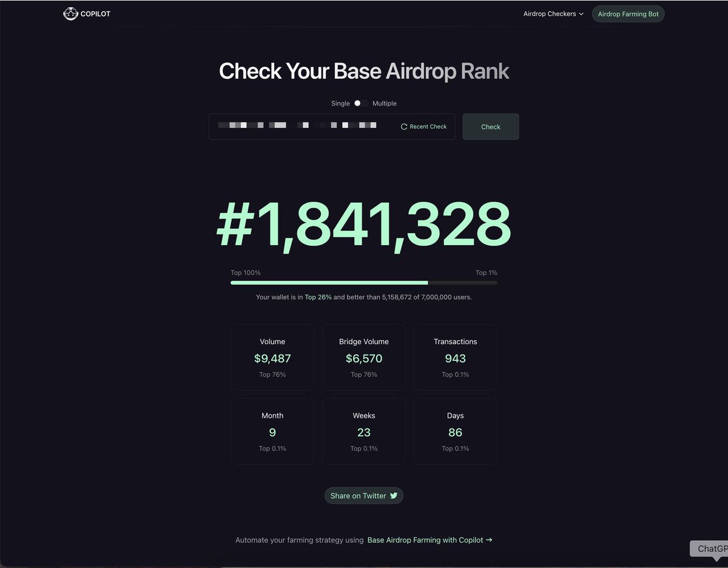728x568 pixels.
Task: Open Base Airdrop Farming with Copilot link
Action: click(x=430, y=540)
